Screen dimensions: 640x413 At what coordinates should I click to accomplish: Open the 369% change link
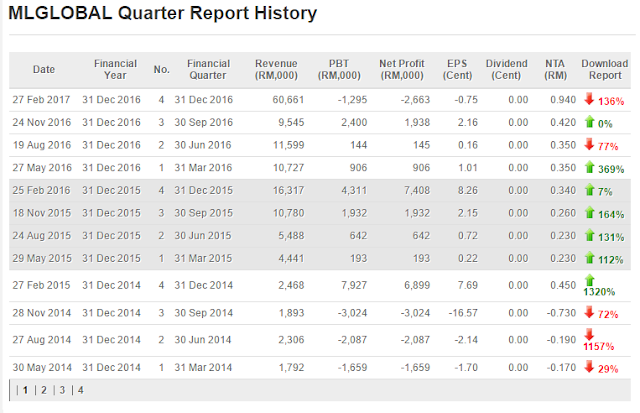611,169
